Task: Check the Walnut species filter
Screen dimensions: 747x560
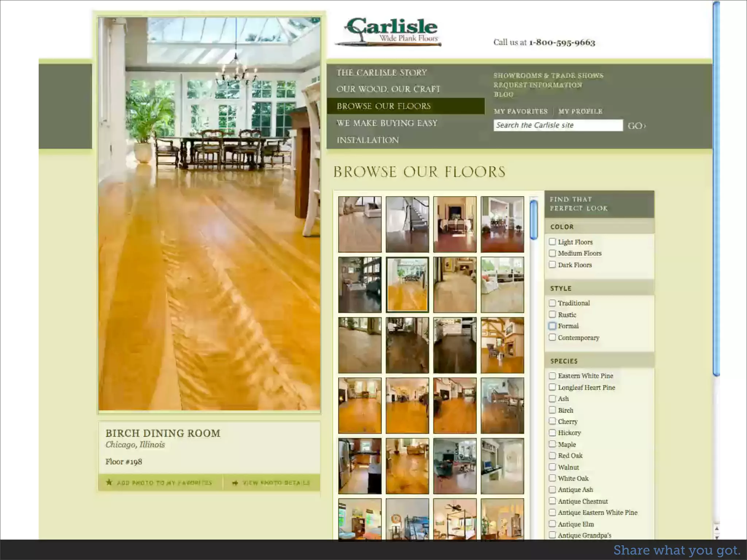Action: [552, 467]
